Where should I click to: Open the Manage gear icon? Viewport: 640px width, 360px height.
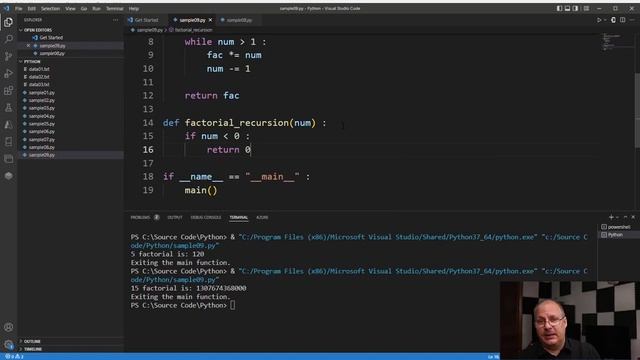point(8,344)
